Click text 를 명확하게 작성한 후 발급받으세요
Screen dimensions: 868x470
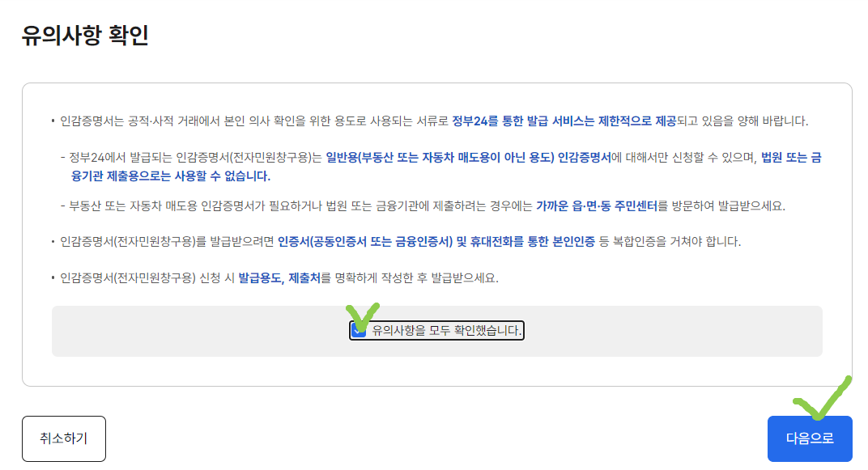(410, 278)
